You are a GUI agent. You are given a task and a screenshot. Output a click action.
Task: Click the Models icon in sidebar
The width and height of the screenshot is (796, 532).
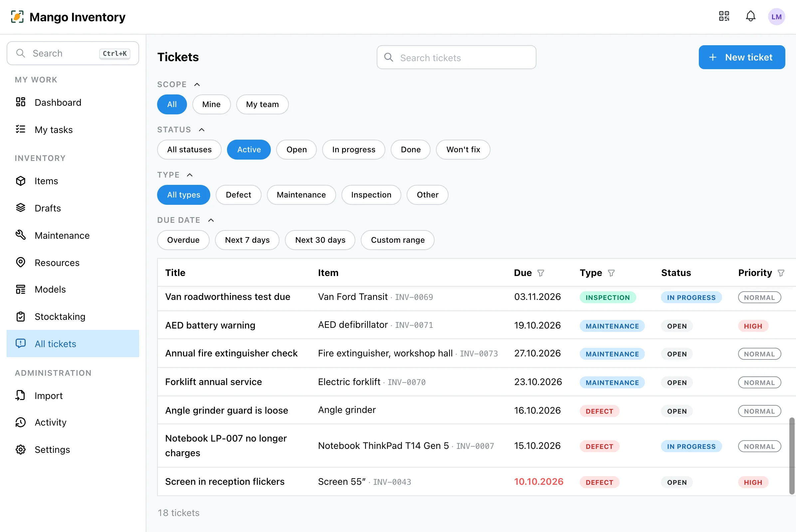21,289
